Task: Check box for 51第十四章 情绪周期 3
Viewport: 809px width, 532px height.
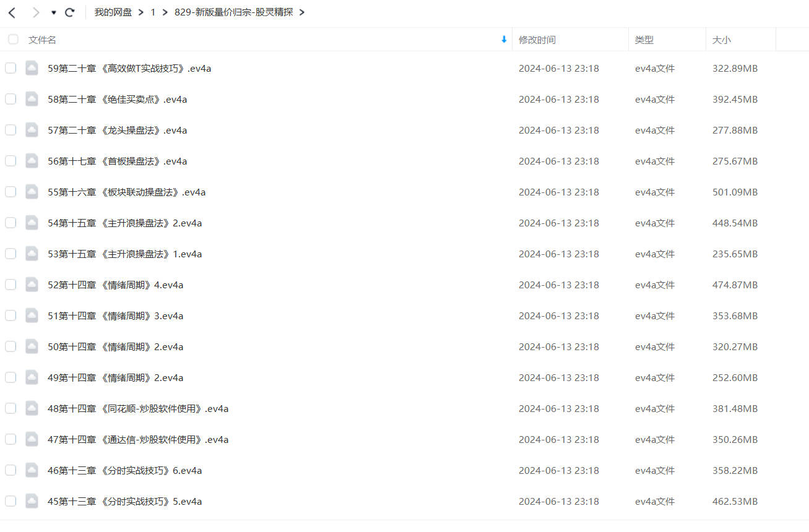Action: (11, 315)
